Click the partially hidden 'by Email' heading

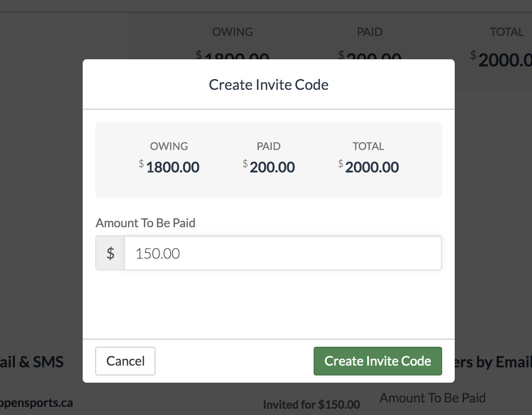pyautogui.click(x=493, y=362)
